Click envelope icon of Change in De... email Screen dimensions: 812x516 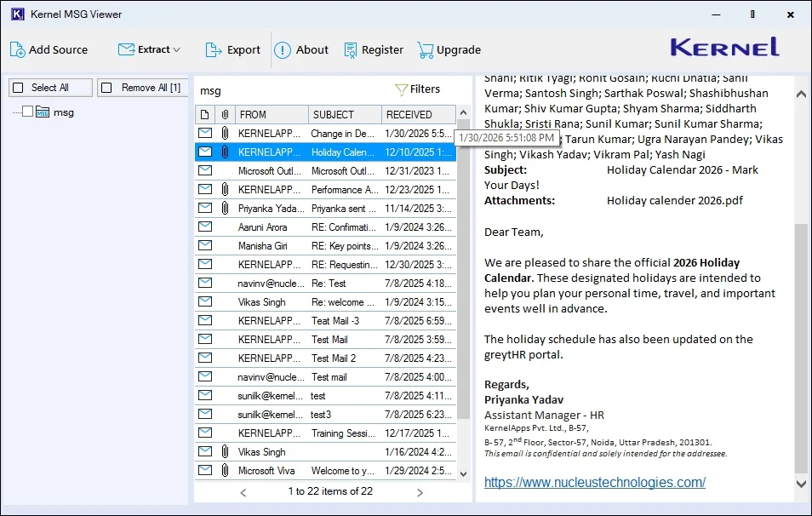point(205,133)
